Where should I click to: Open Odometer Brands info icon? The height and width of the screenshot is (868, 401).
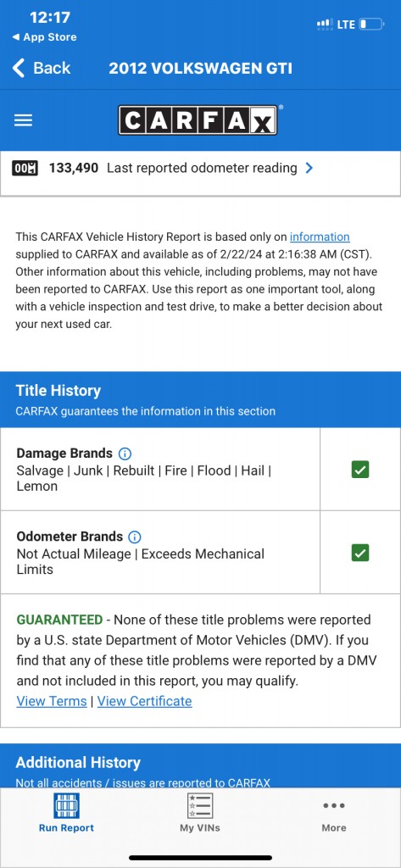click(135, 537)
